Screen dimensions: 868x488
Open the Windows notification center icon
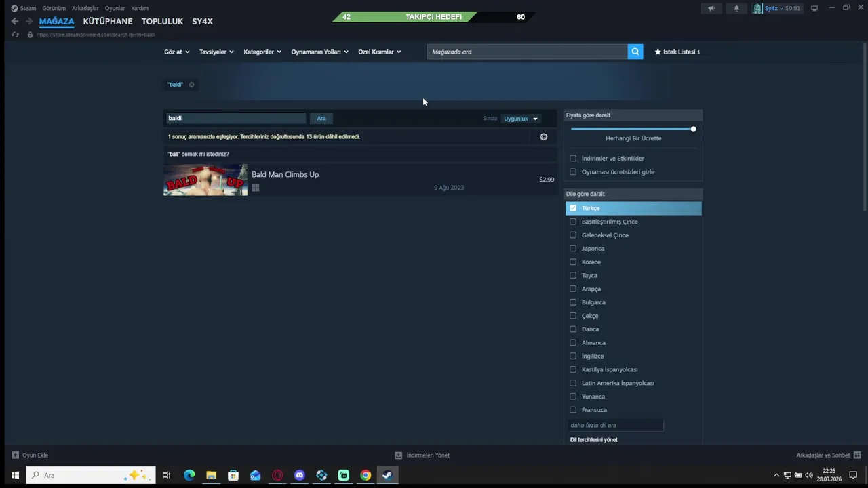(853, 475)
